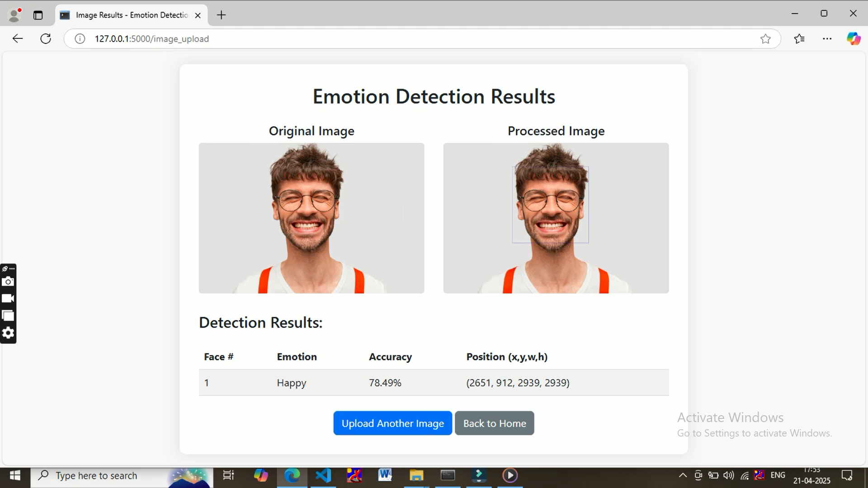Open browser Settings and more menu
Screen dimensions: 868x488
click(827, 39)
